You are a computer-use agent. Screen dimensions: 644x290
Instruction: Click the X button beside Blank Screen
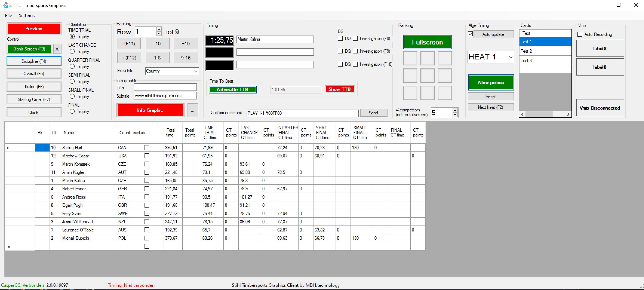click(57, 49)
